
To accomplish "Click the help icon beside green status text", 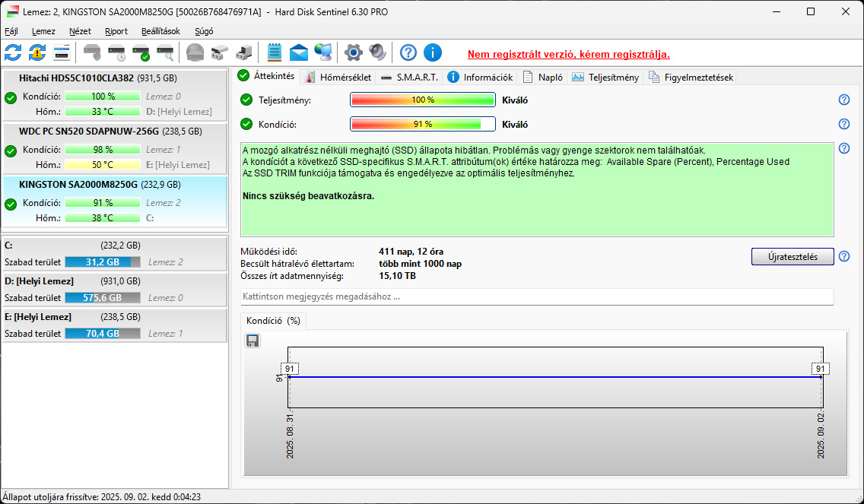I will (x=843, y=148).
